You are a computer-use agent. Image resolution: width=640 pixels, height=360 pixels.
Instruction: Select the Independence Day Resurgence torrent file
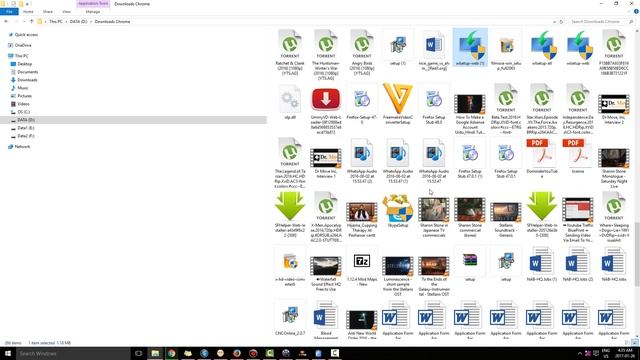[578, 109]
